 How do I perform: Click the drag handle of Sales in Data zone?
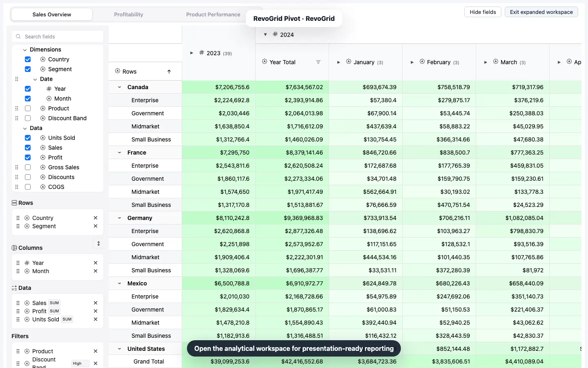(18, 303)
